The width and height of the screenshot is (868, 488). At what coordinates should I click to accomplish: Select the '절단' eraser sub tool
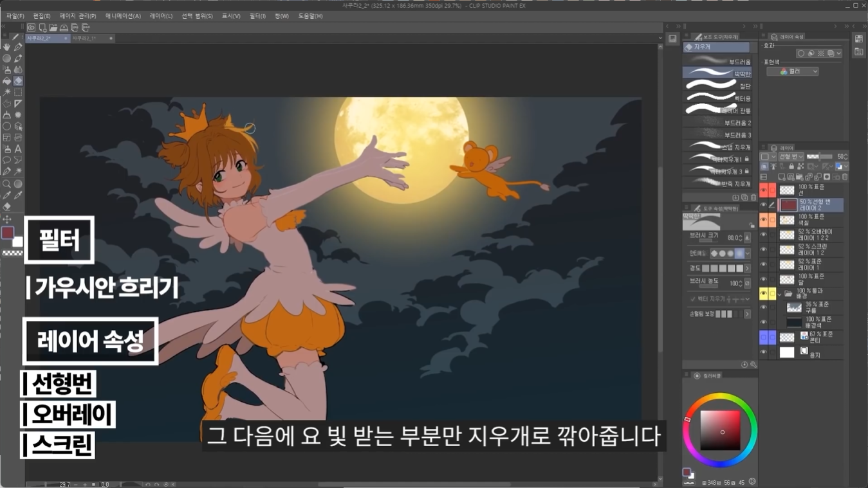717,86
